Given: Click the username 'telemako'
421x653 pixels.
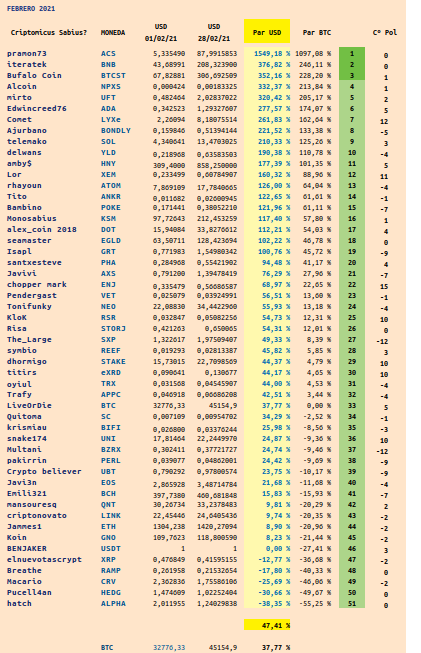Looking at the screenshot, I should 27,142.
